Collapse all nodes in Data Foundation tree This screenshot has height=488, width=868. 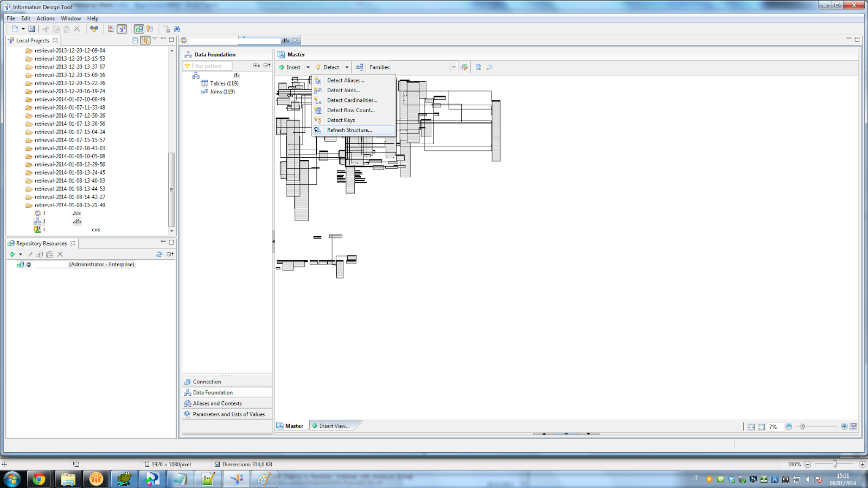(x=266, y=65)
